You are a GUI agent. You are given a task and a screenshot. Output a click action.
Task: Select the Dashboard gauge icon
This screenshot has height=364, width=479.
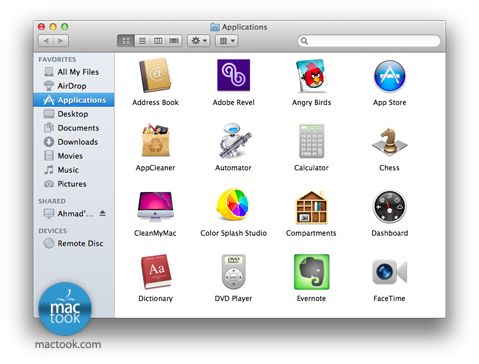[x=389, y=207]
